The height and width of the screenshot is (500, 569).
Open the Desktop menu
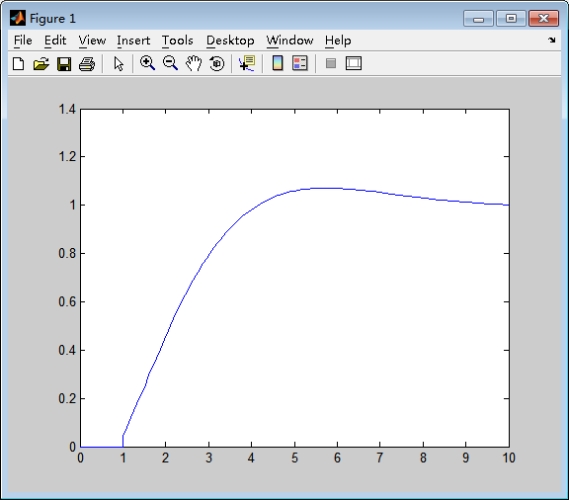pyautogui.click(x=230, y=40)
